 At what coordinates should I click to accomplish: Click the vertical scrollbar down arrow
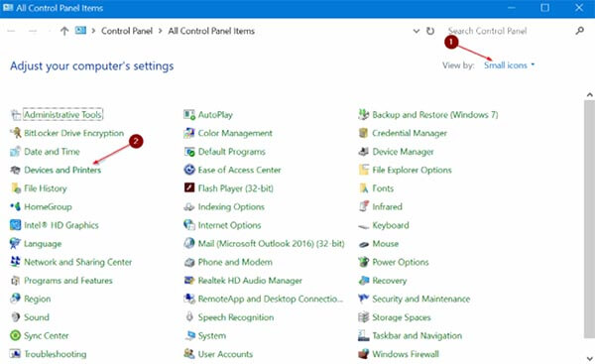589,357
